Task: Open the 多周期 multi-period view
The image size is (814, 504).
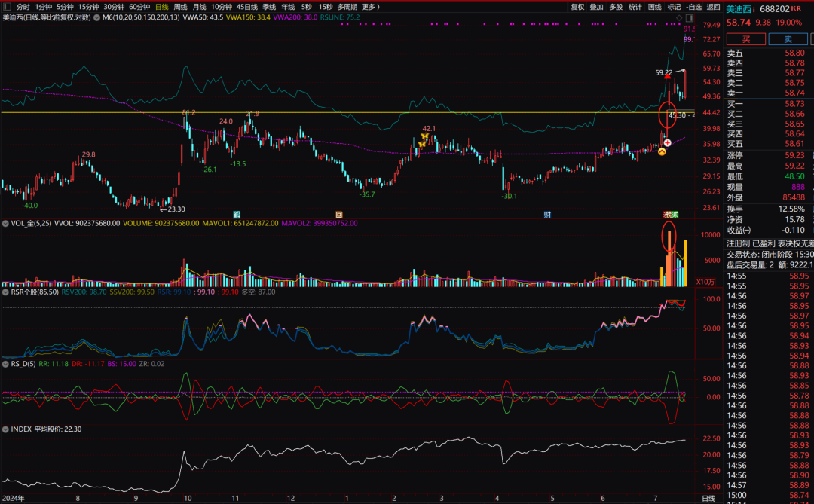Action: pos(347,7)
